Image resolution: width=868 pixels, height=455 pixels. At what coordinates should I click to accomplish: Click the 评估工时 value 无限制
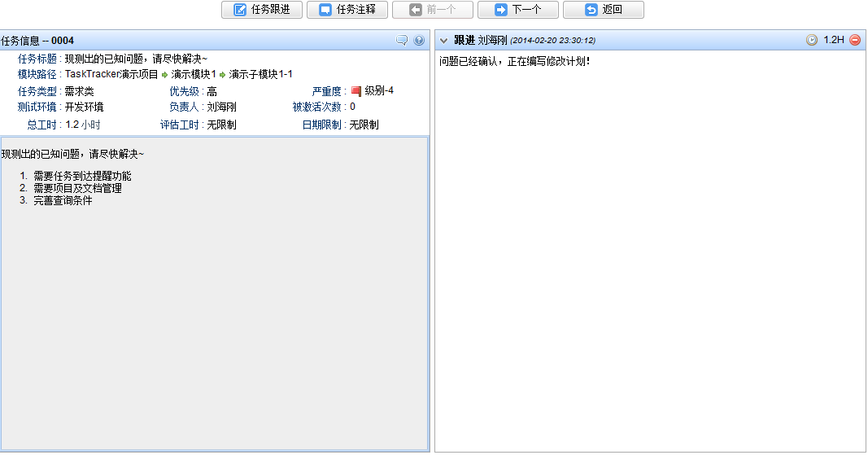point(221,125)
